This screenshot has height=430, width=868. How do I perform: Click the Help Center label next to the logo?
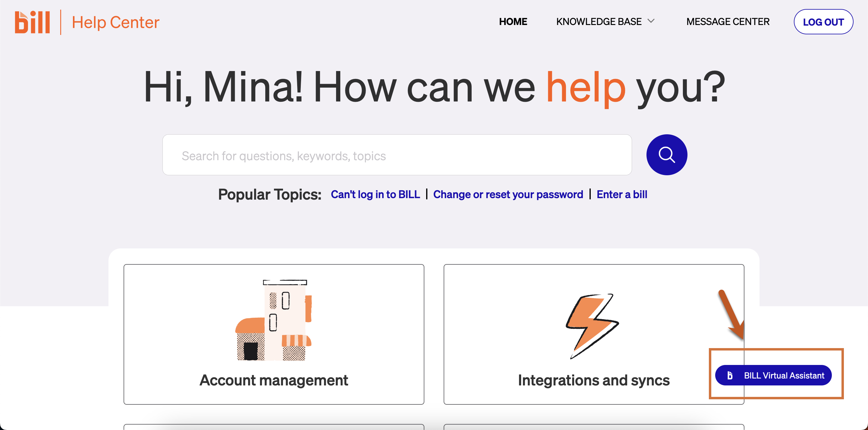click(x=115, y=22)
